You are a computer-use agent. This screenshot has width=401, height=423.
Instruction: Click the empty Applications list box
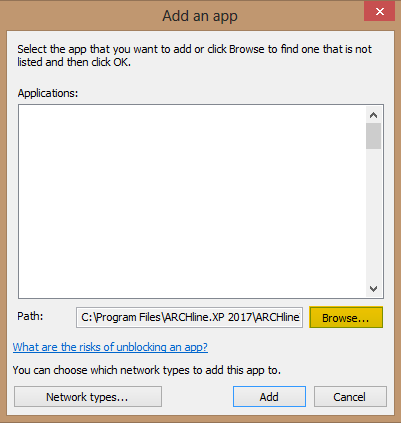click(x=192, y=202)
